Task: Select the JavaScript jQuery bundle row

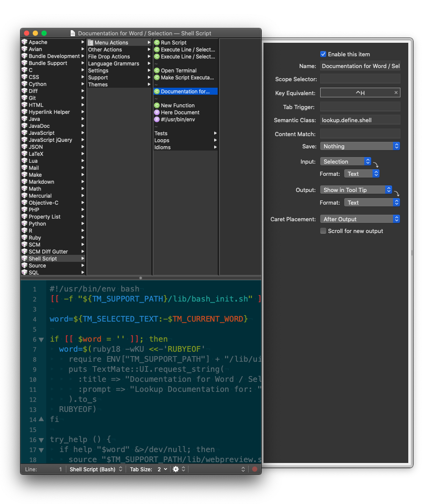Action: [x=53, y=140]
